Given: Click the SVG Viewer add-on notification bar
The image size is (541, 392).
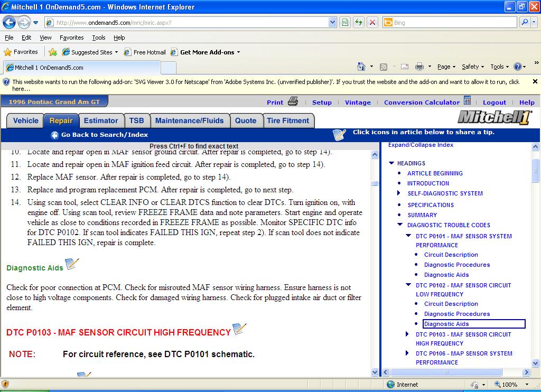Looking at the screenshot, I should coord(266,85).
